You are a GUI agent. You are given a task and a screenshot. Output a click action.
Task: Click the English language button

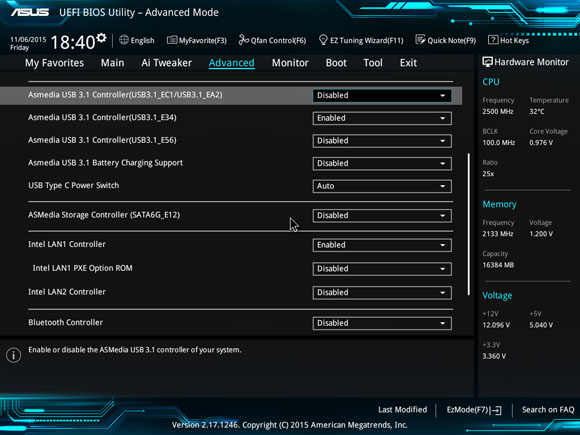(x=136, y=40)
